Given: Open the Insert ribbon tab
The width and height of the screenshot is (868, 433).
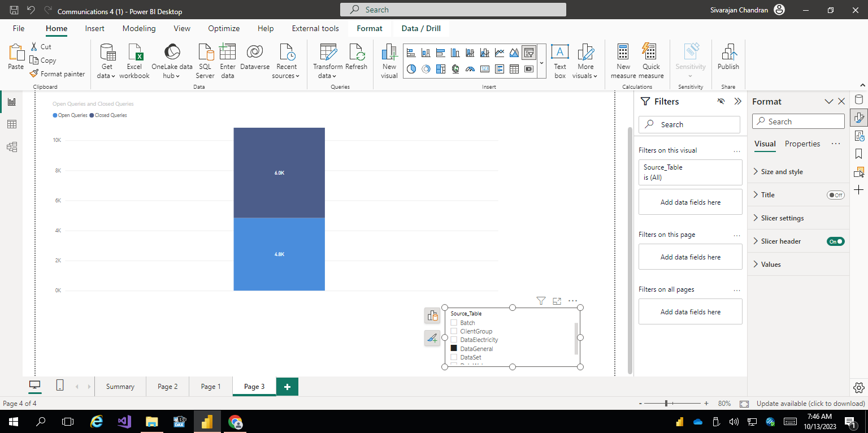Looking at the screenshot, I should click(94, 28).
